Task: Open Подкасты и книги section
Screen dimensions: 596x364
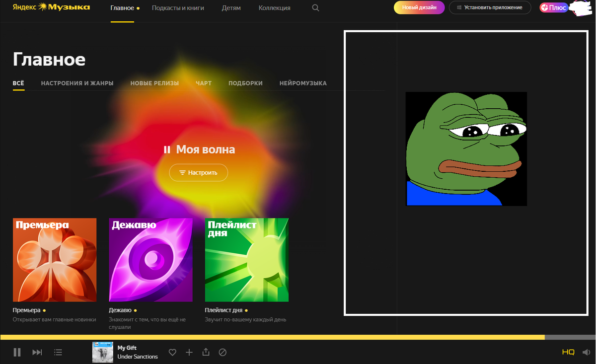Action: pyautogui.click(x=178, y=8)
